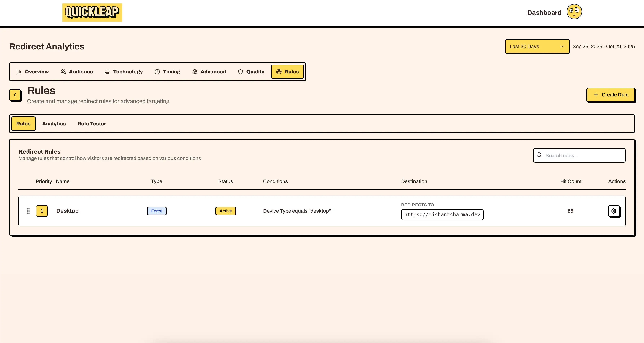Viewport: 644px width, 343px height.
Task: Toggle the Force redirect type badge
Action: tap(156, 211)
